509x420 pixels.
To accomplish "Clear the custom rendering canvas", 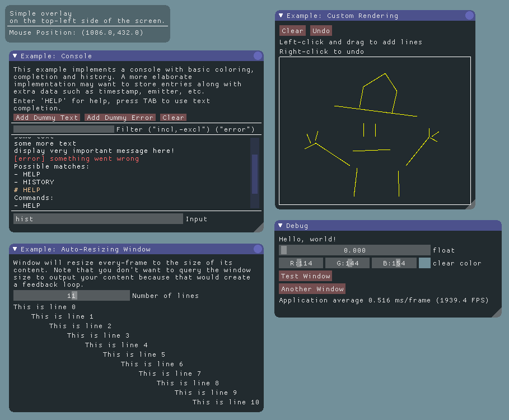I will (x=292, y=31).
